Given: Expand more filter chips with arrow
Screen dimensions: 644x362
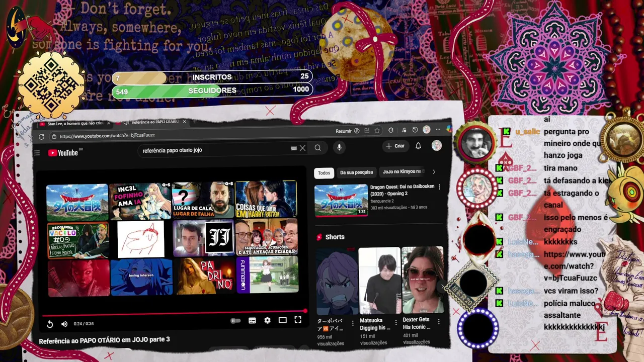Looking at the screenshot, I should pyautogui.click(x=434, y=171).
